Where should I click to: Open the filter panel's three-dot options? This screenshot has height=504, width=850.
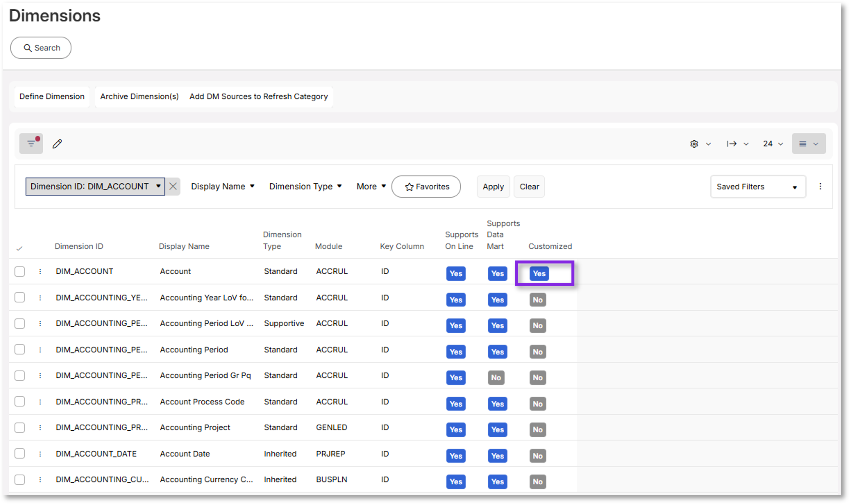click(x=820, y=187)
